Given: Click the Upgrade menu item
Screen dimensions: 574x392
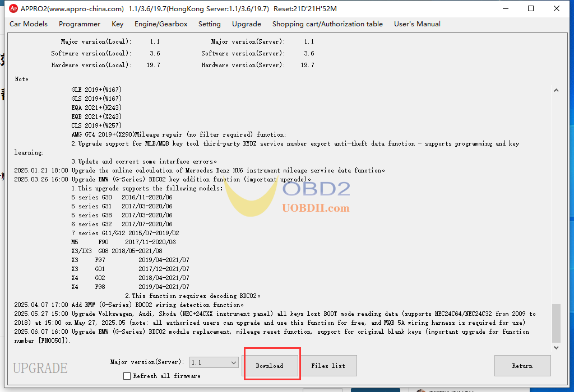Looking at the screenshot, I should [x=246, y=24].
